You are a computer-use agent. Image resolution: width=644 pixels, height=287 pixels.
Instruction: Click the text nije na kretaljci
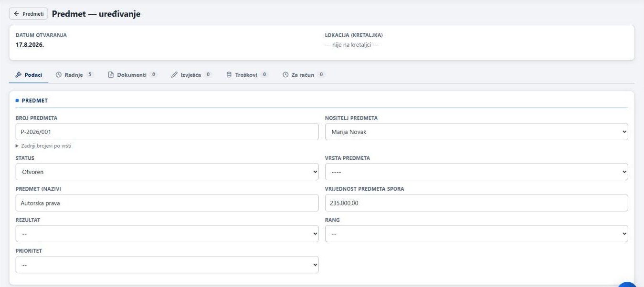(352, 45)
